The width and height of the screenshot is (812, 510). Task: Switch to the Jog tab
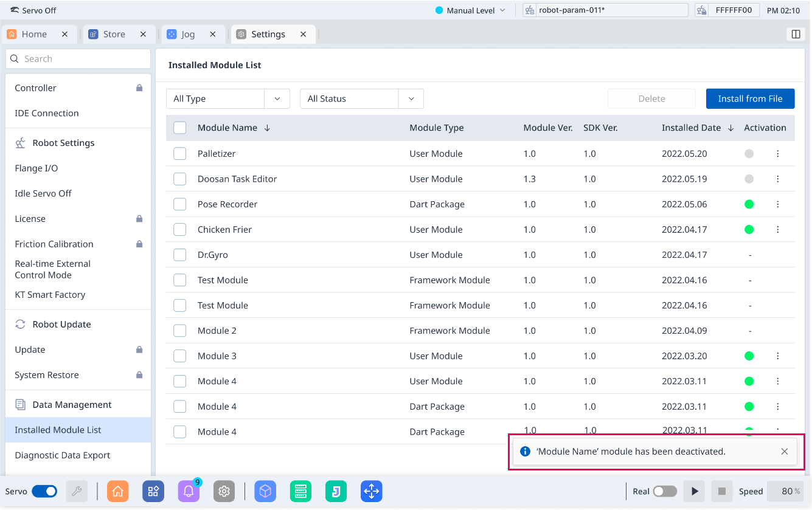188,34
